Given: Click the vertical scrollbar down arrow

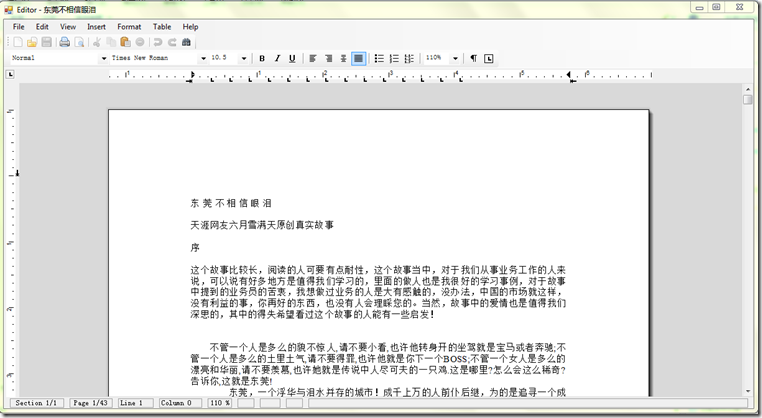Looking at the screenshot, I should pyautogui.click(x=747, y=391).
